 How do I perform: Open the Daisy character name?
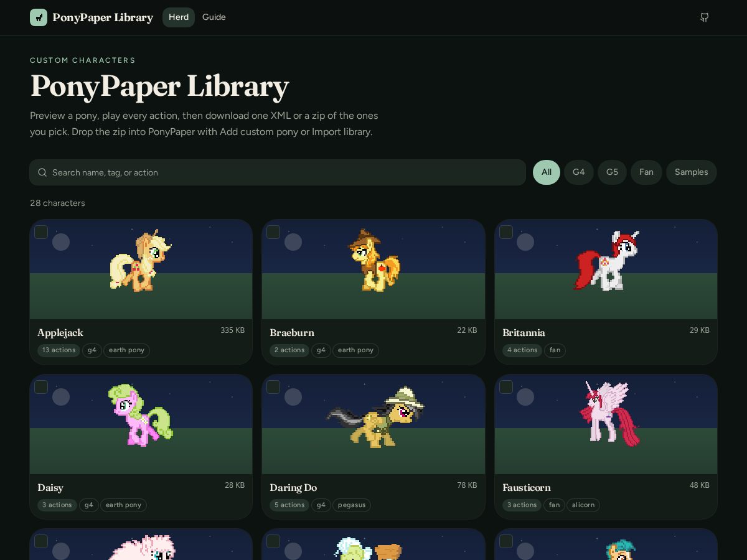(x=50, y=488)
